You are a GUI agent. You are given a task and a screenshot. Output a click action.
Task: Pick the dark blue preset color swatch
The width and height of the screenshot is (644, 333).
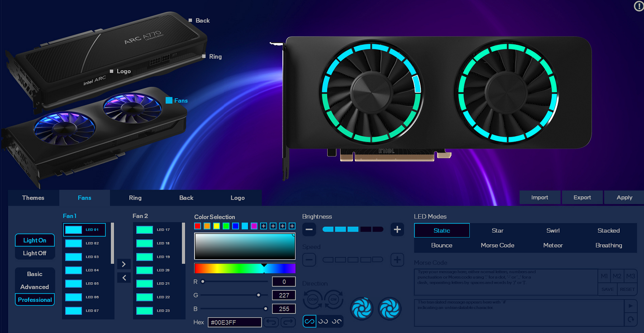(235, 226)
